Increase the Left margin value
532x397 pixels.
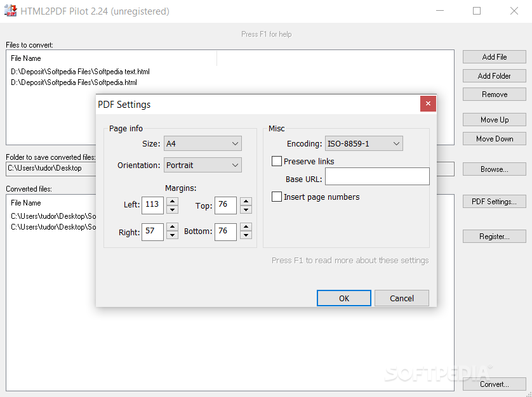coord(172,202)
